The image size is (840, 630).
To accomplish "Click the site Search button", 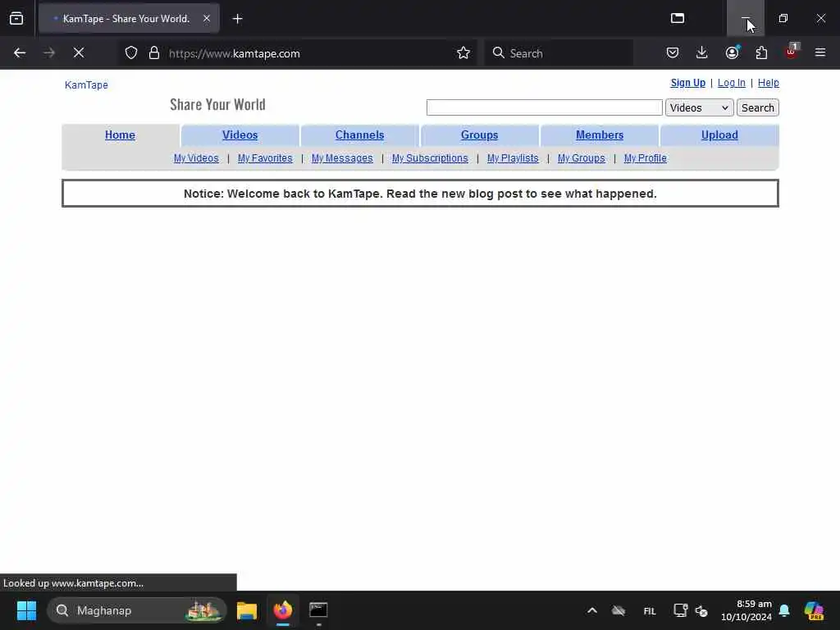I will click(757, 107).
